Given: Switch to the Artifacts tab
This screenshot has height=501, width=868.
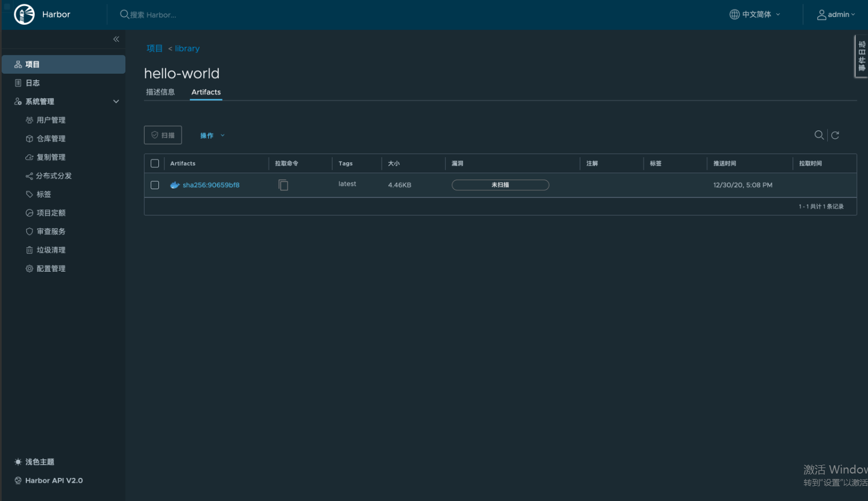Looking at the screenshot, I should 206,92.
